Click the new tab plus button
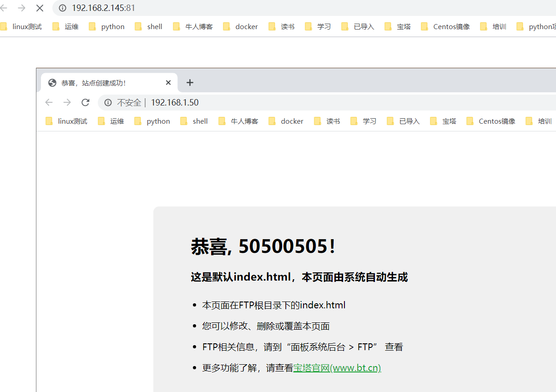This screenshot has width=556, height=392. (x=190, y=82)
